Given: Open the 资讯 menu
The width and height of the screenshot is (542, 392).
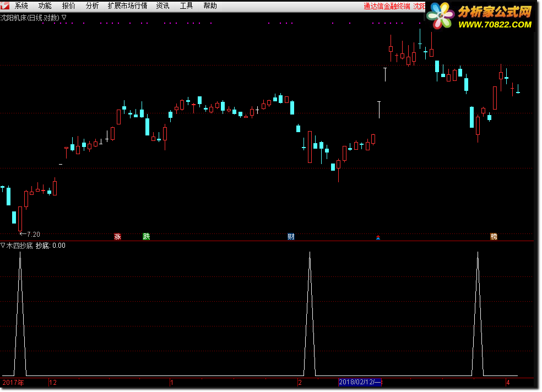Looking at the screenshot, I should click(x=162, y=6).
